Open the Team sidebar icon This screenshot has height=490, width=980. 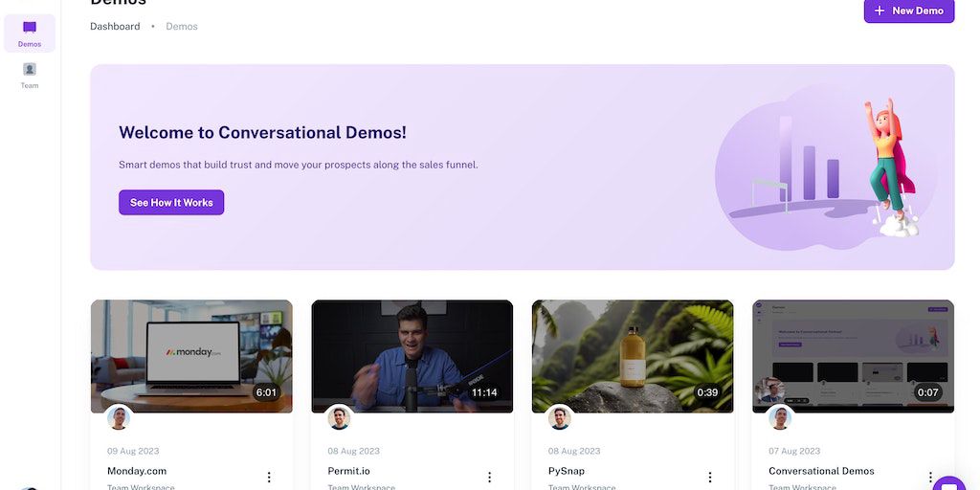(x=30, y=75)
